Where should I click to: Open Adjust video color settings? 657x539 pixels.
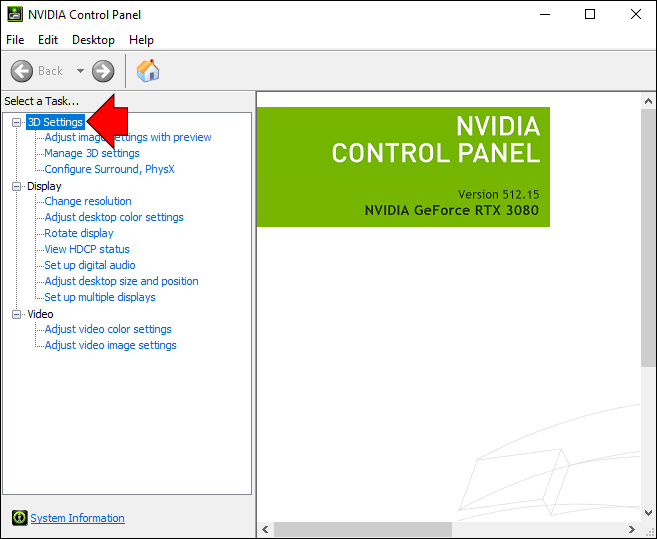[x=108, y=329]
